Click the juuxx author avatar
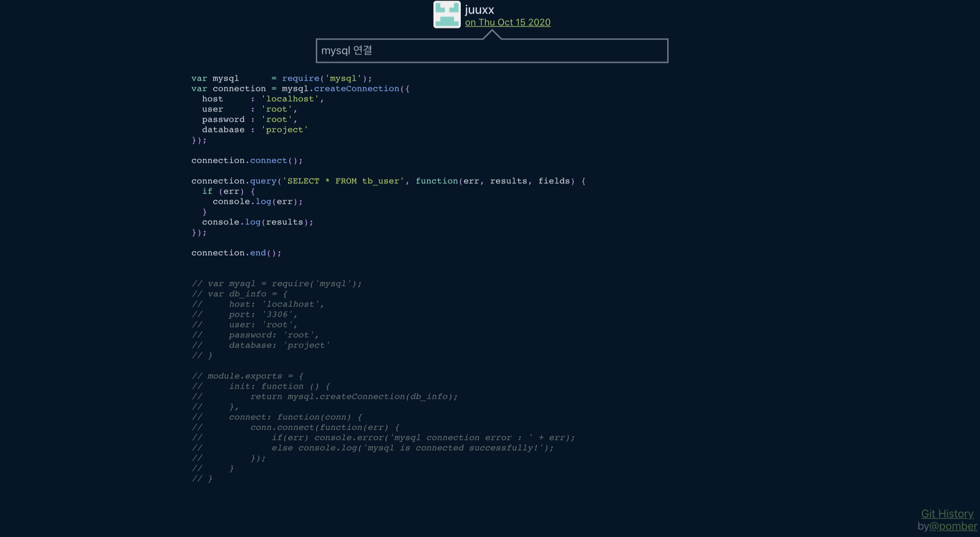Image resolution: width=980 pixels, height=537 pixels. point(446,14)
